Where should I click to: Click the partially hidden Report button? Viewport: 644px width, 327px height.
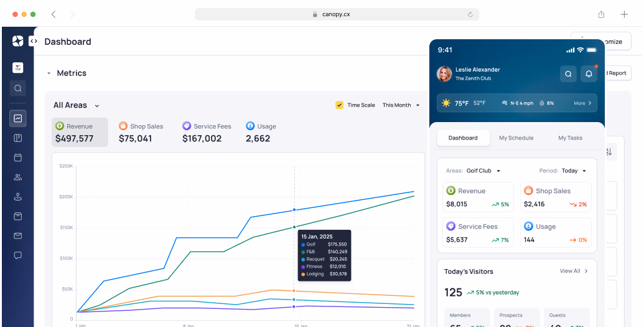click(x=618, y=73)
